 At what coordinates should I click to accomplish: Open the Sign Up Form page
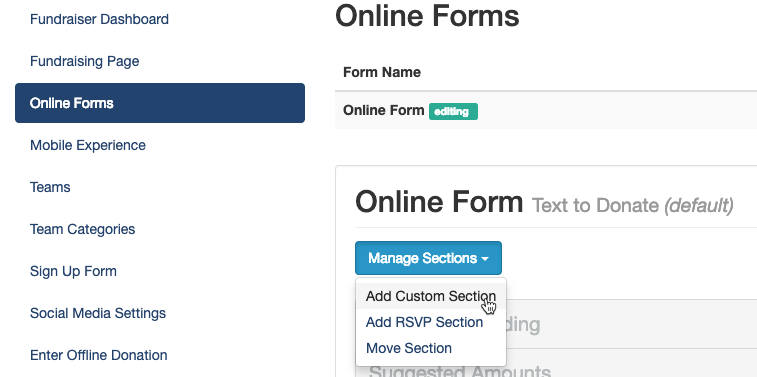(73, 271)
